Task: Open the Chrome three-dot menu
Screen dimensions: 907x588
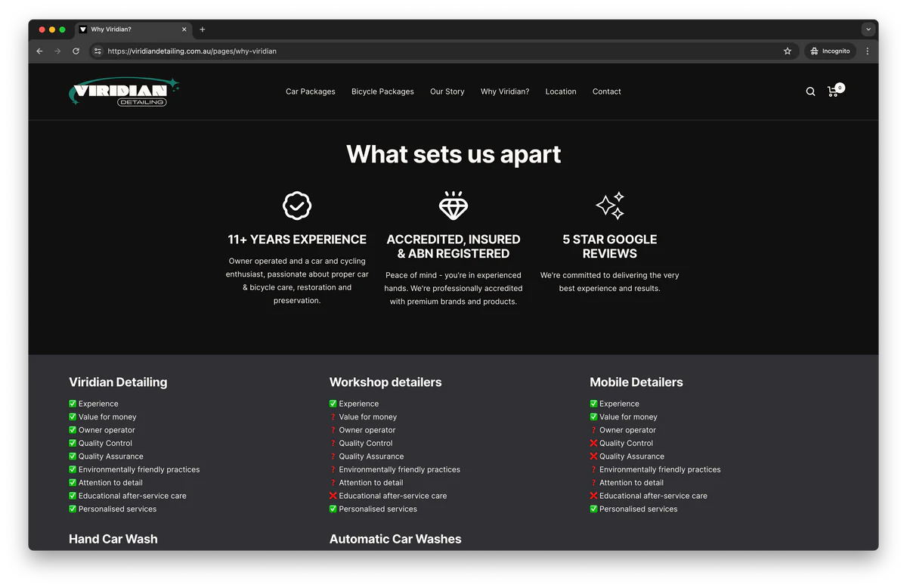Action: (867, 51)
